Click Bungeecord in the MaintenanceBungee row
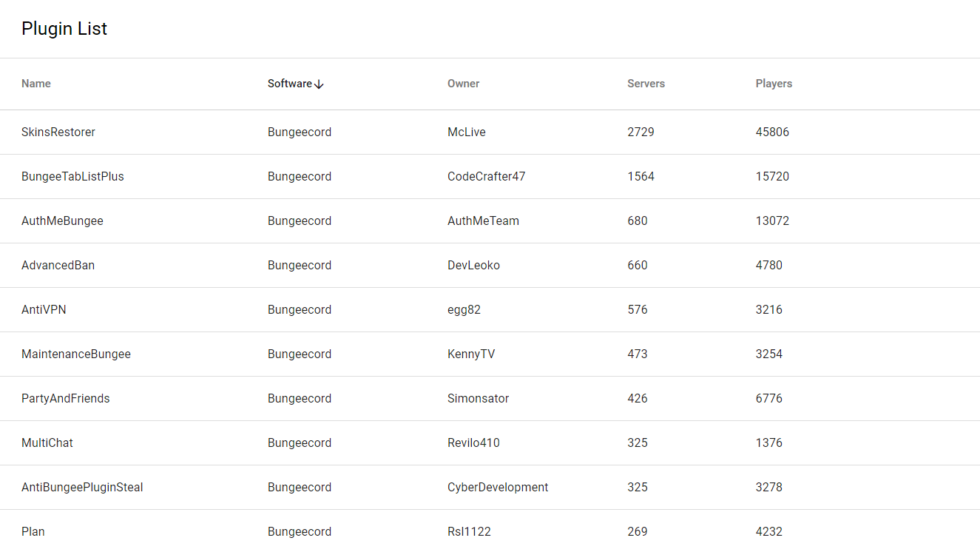This screenshot has height=552, width=980. [x=300, y=354]
